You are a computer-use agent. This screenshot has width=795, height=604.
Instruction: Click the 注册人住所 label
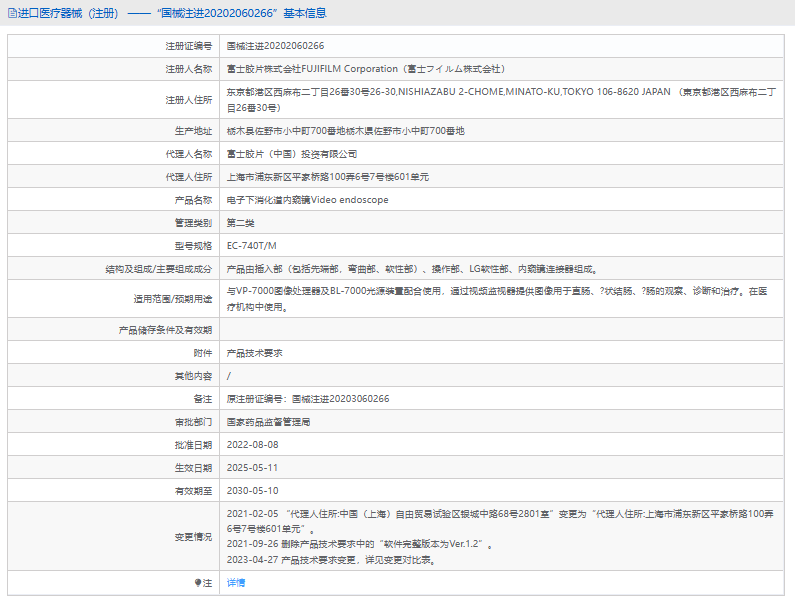click(x=189, y=100)
